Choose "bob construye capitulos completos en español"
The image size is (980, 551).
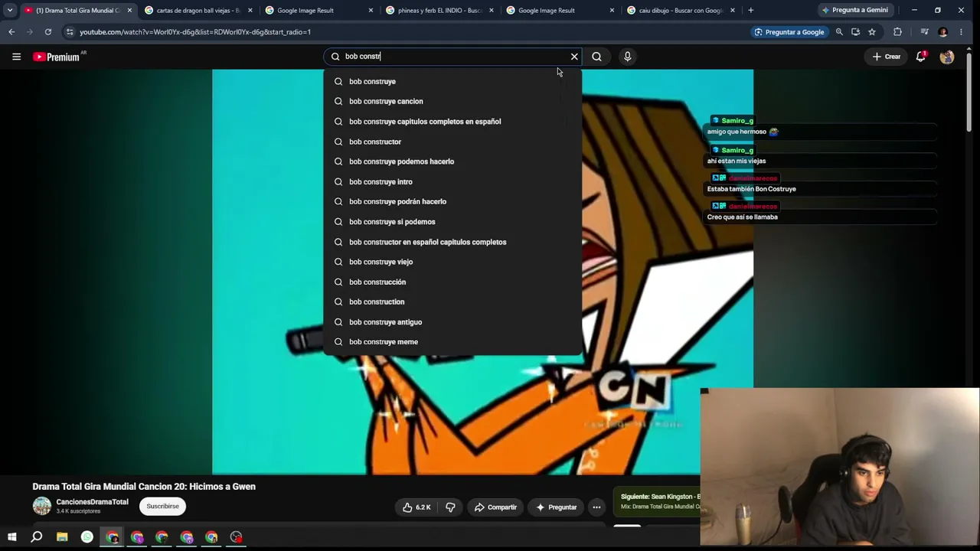[x=452, y=122]
